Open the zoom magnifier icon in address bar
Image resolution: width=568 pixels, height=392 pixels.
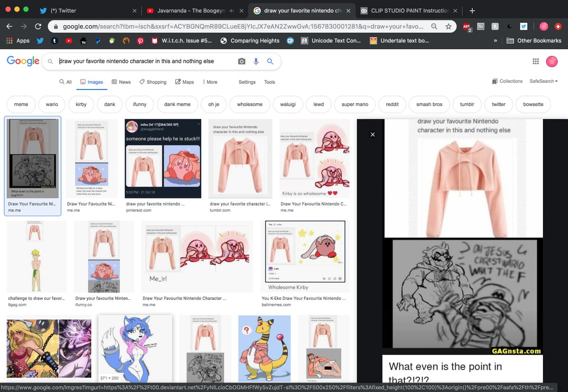coord(434,27)
